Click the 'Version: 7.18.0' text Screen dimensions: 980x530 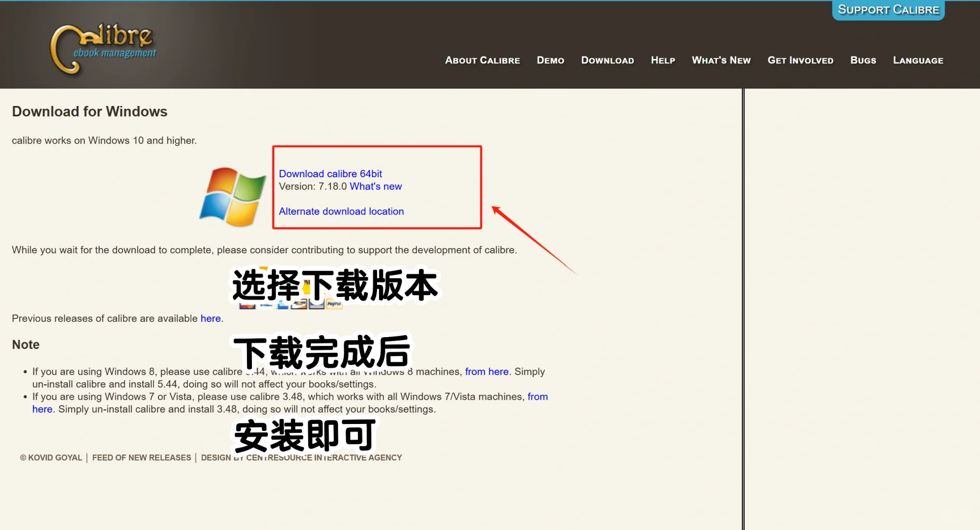(313, 186)
